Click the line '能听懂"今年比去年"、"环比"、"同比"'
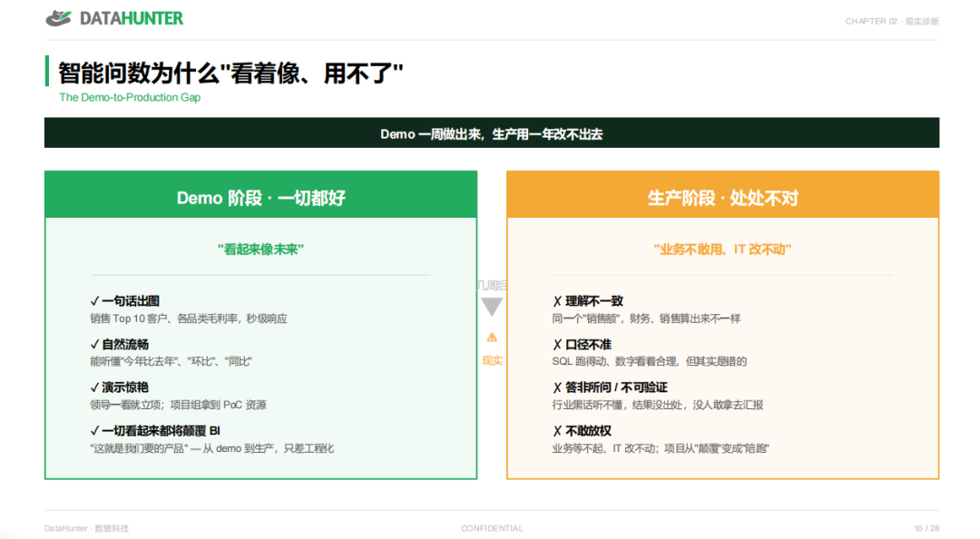980x539 pixels. click(x=171, y=361)
